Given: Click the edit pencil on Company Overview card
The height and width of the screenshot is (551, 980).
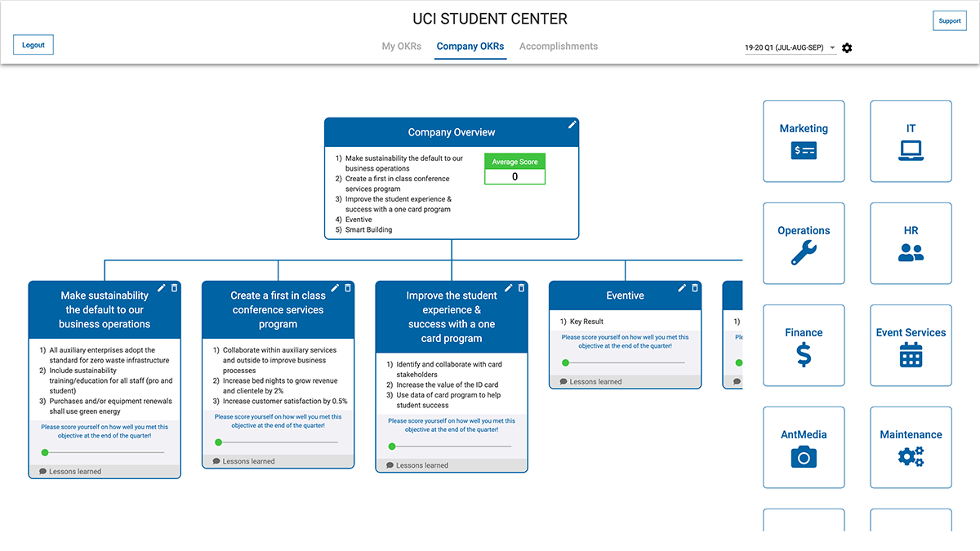Looking at the screenshot, I should [x=572, y=125].
